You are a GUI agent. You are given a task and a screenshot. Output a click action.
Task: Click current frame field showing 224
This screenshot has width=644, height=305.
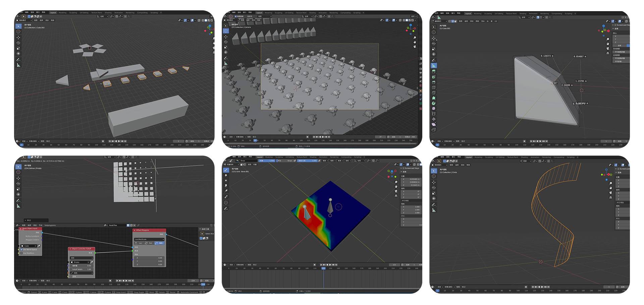coord(193,281)
